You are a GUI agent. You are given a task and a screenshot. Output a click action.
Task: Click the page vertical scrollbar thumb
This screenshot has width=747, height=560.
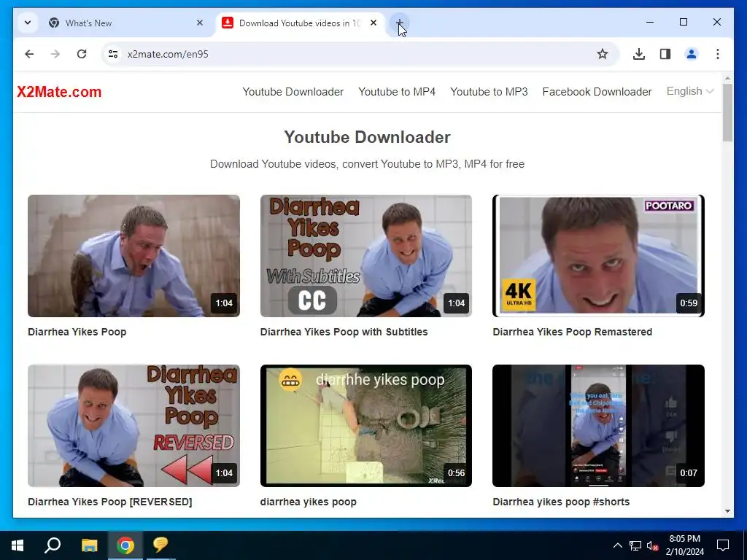pyautogui.click(x=727, y=113)
